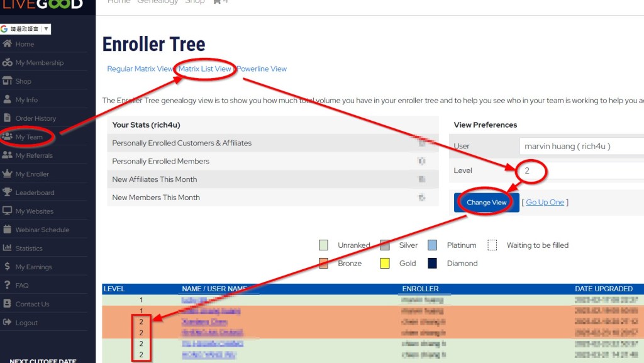Screen dimensions: 644x363
Task: Click the shopping cart icon in top bar
Action: coord(217,2)
